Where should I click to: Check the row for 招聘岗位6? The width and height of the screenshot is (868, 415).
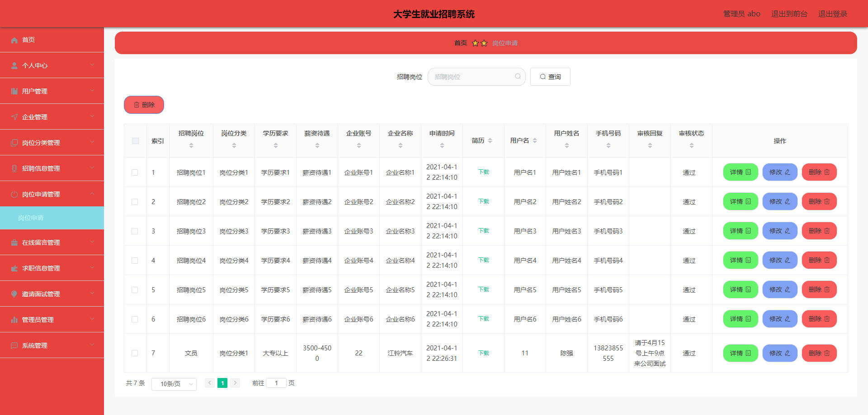click(x=135, y=319)
